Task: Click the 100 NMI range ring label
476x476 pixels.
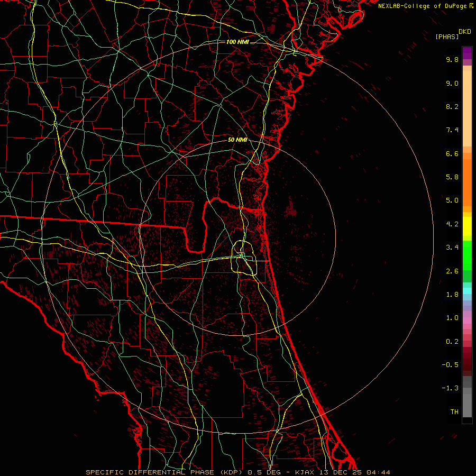Action: 237,41
